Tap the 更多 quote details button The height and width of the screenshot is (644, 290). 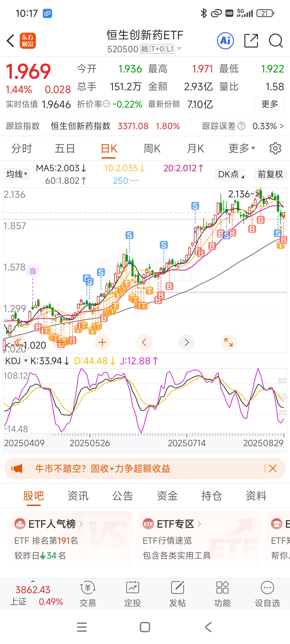[x=270, y=104]
